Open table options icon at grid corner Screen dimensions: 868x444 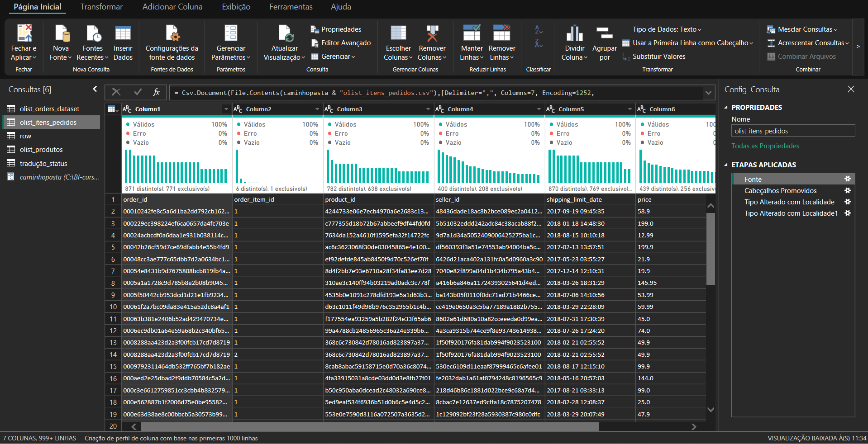[113, 109]
